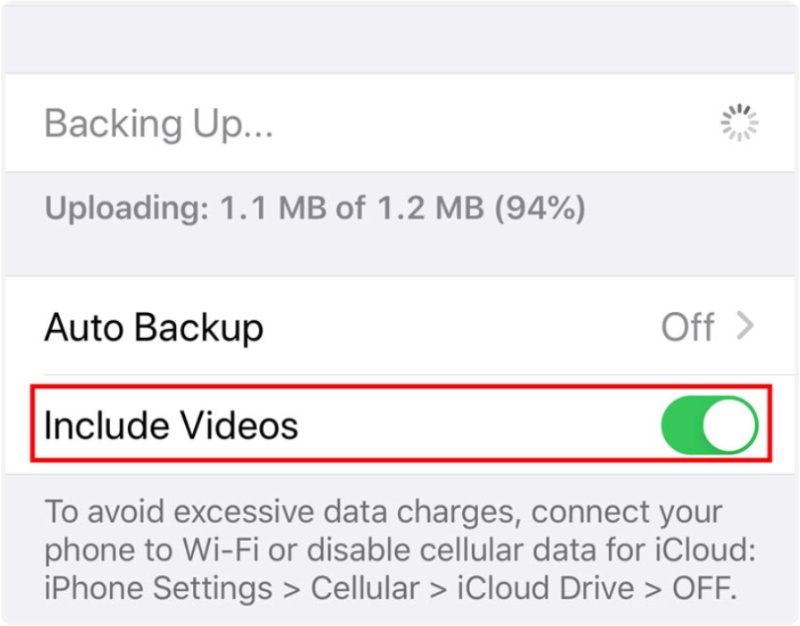Toggle the green Include Videos control off
Image resolution: width=800 pixels, height=626 pixels.
pyautogui.click(x=712, y=424)
